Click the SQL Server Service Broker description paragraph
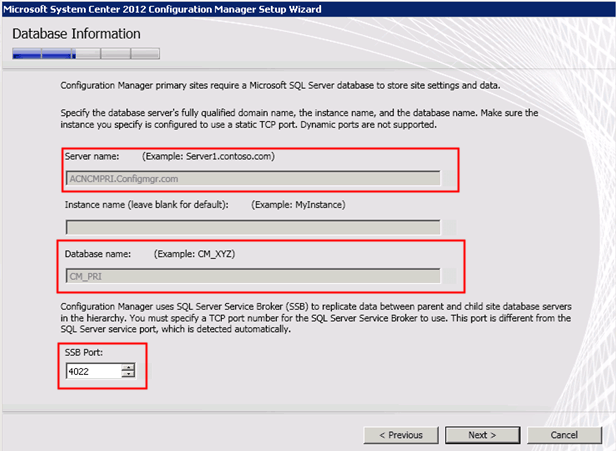This screenshot has width=616, height=451. [x=316, y=318]
